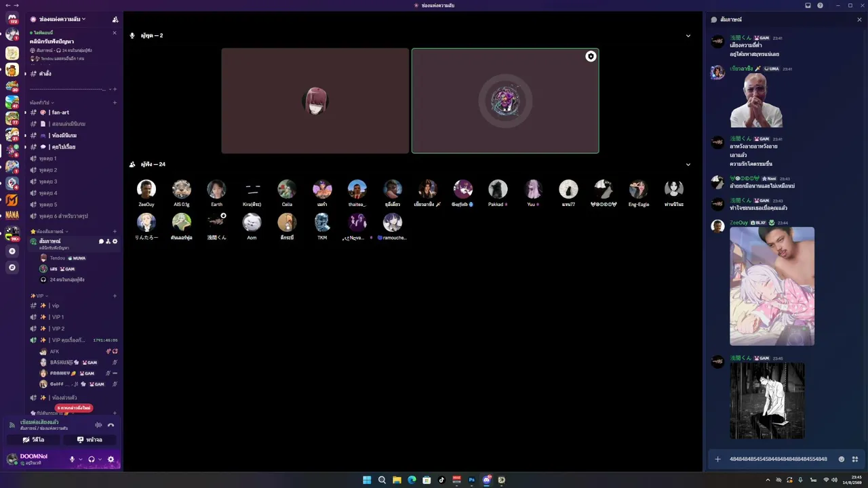Jump to the red new mentions pill
868x488 pixels.
point(75,408)
